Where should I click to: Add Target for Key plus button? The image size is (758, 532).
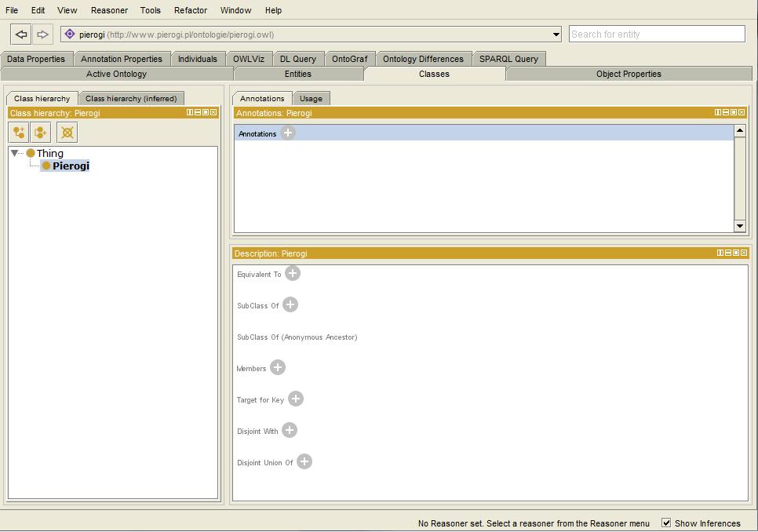point(296,399)
